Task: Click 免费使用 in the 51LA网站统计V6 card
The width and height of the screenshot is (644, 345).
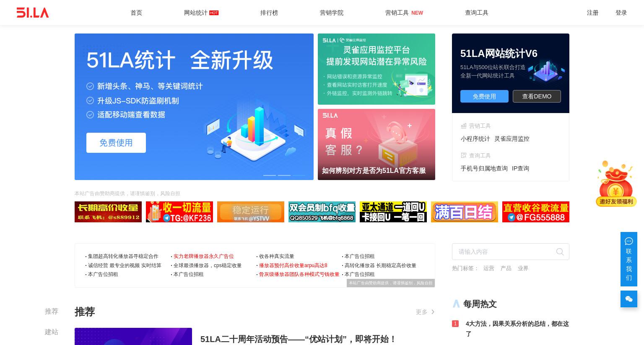Action: 484,96
